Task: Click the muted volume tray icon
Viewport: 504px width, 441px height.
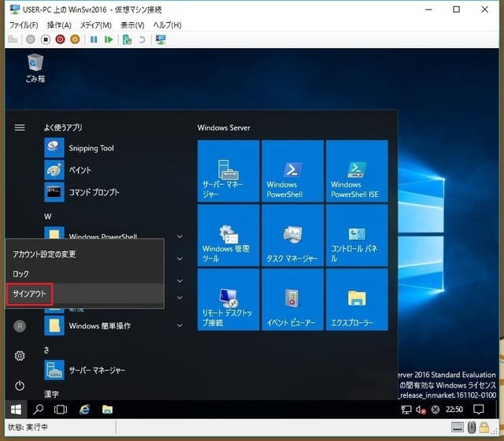Action: [x=419, y=409]
